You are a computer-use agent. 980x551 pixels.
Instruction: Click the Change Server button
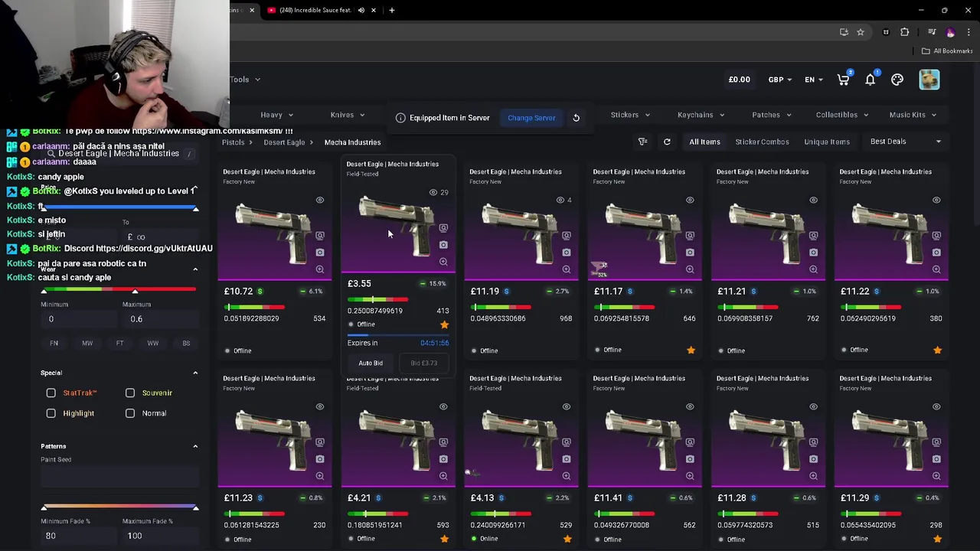coord(531,118)
